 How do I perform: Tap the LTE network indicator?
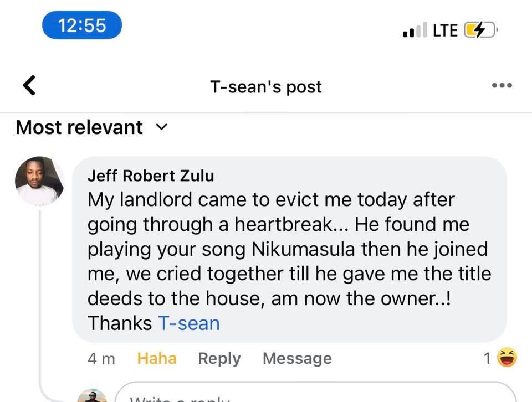(x=445, y=30)
